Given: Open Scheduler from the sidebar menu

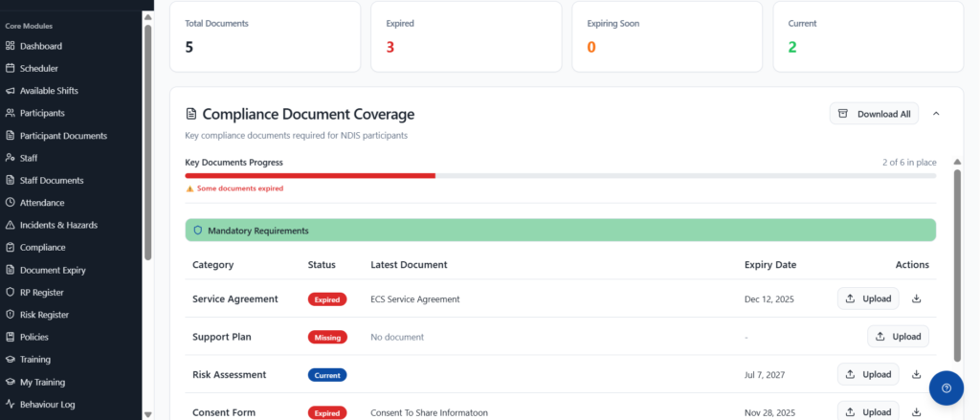Looking at the screenshot, I should coord(38,68).
